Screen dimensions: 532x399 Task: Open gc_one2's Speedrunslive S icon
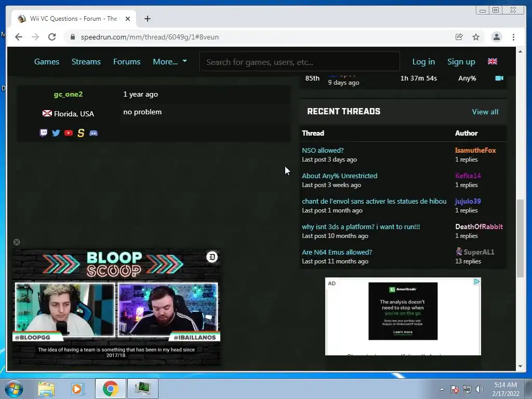pyautogui.click(x=81, y=132)
